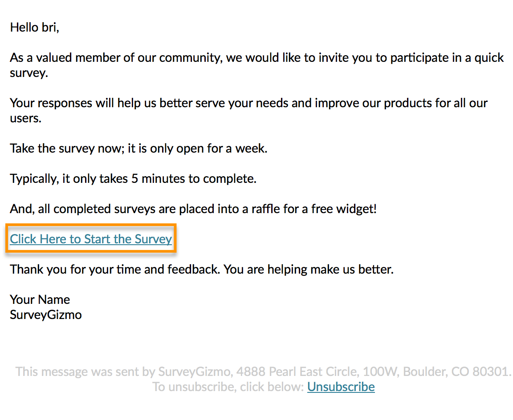Click the 'Hello bri,' greeting line
Image resolution: width=513 pixels, height=420 pixels.
click(x=35, y=28)
